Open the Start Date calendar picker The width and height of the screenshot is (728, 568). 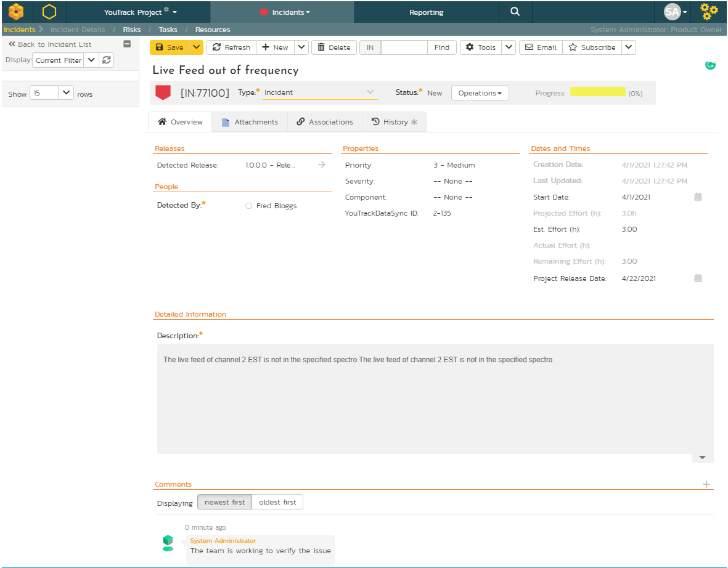[698, 197]
